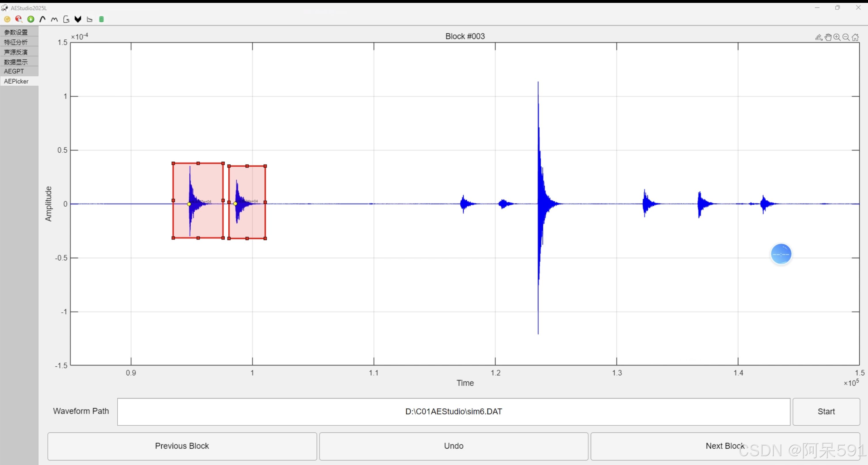Activate the zoom in magnifier on axes

(837, 37)
